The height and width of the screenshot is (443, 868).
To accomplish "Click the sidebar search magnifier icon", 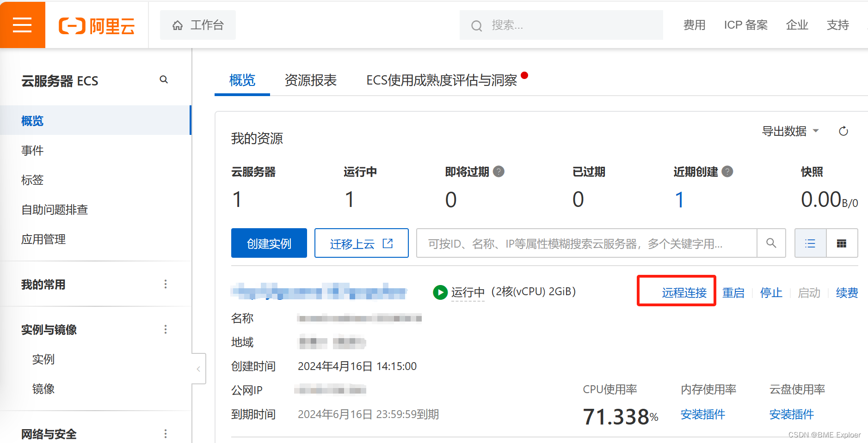I will [164, 79].
